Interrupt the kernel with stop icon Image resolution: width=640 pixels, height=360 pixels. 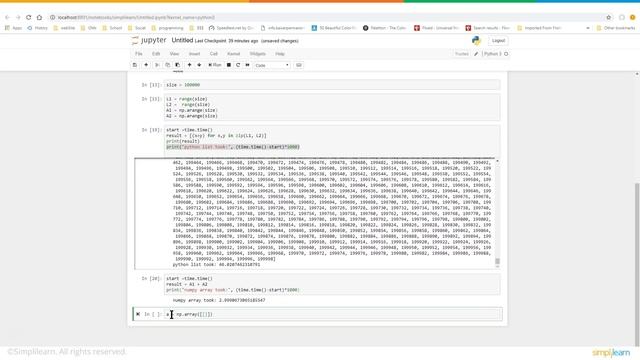229,65
